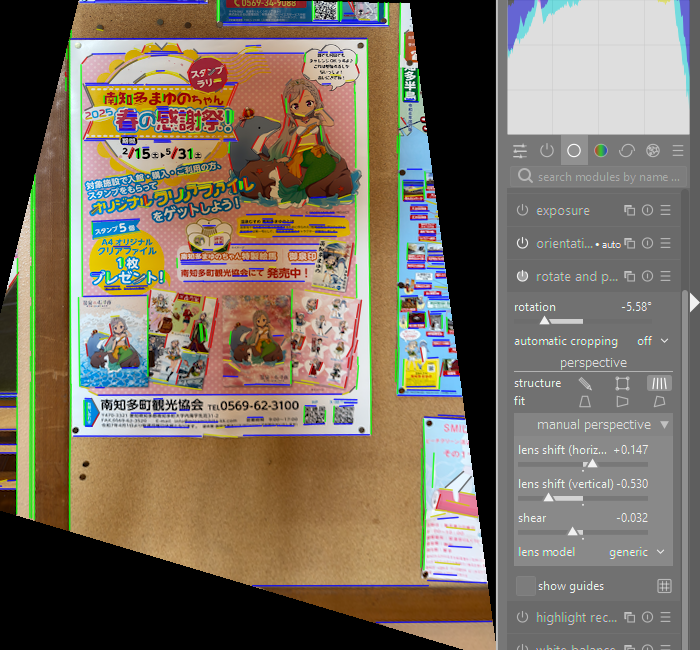Expand the exposure module header
This screenshot has height=650, width=700.
click(x=562, y=210)
